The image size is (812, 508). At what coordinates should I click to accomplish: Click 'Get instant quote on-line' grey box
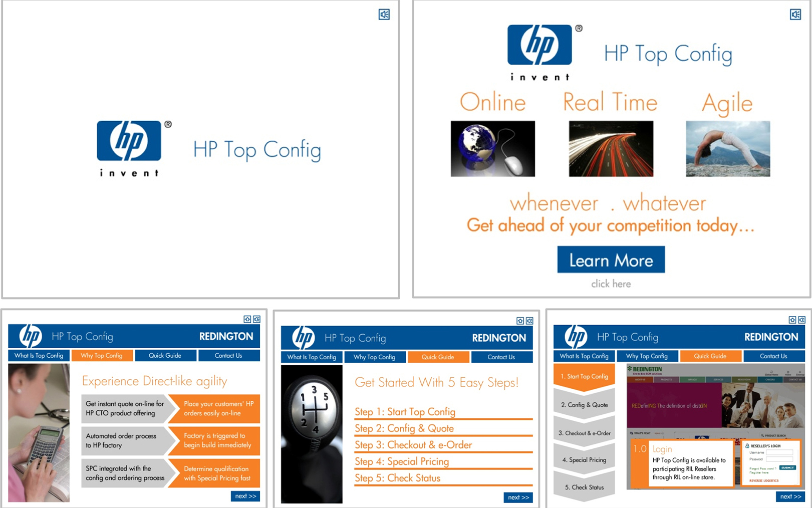point(125,408)
